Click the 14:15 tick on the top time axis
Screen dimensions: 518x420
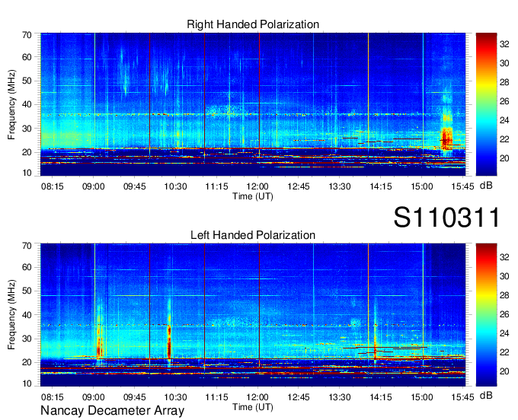pos(381,186)
